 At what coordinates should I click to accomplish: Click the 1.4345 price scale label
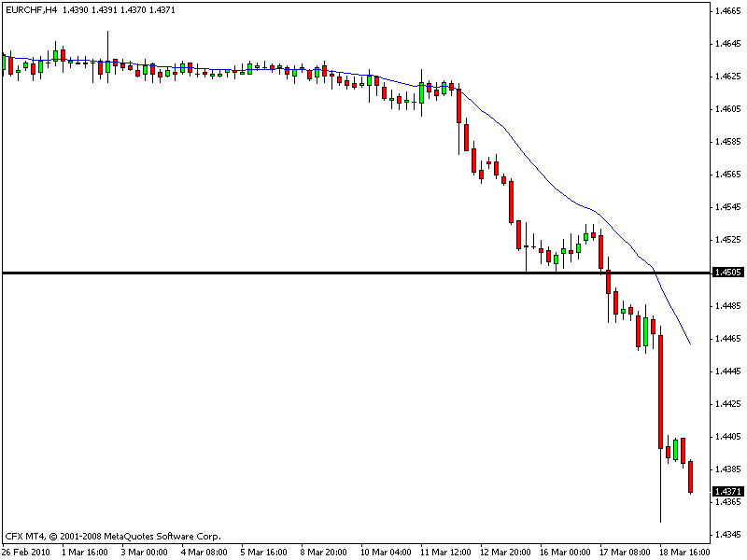click(726, 535)
